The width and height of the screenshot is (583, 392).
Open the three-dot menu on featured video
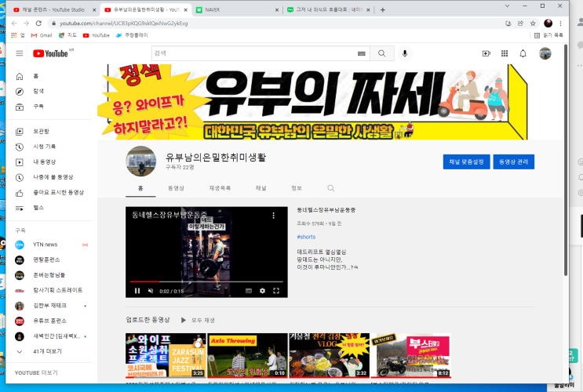pos(273,216)
